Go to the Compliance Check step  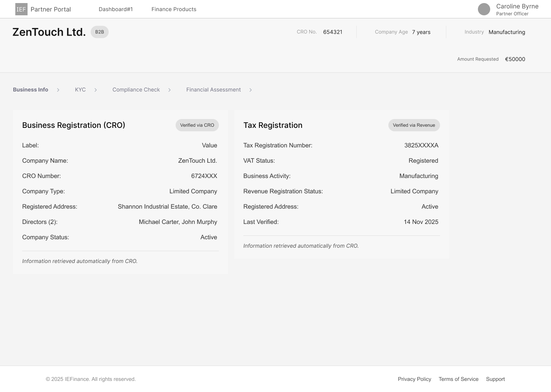[136, 90]
